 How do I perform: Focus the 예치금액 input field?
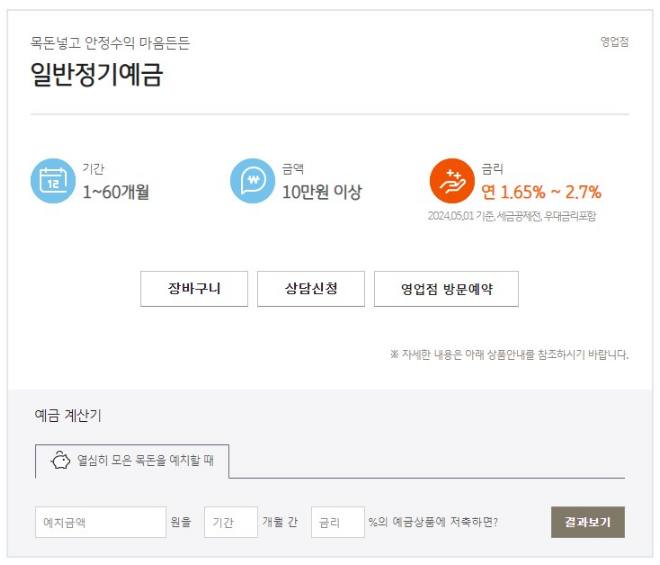click(x=100, y=522)
